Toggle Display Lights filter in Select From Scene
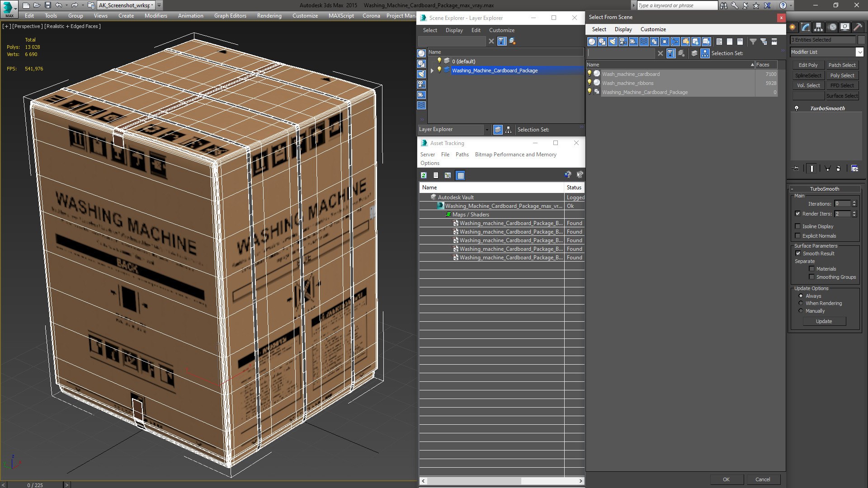The height and width of the screenshot is (488, 868). click(x=613, y=42)
